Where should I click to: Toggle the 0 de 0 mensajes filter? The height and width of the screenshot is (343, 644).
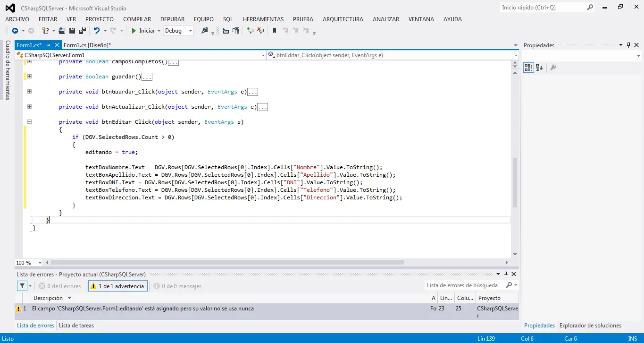pyautogui.click(x=178, y=286)
